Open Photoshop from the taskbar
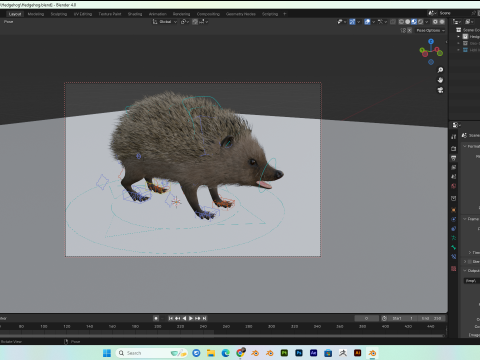Viewport: 480px width, 360px height. tap(299, 353)
